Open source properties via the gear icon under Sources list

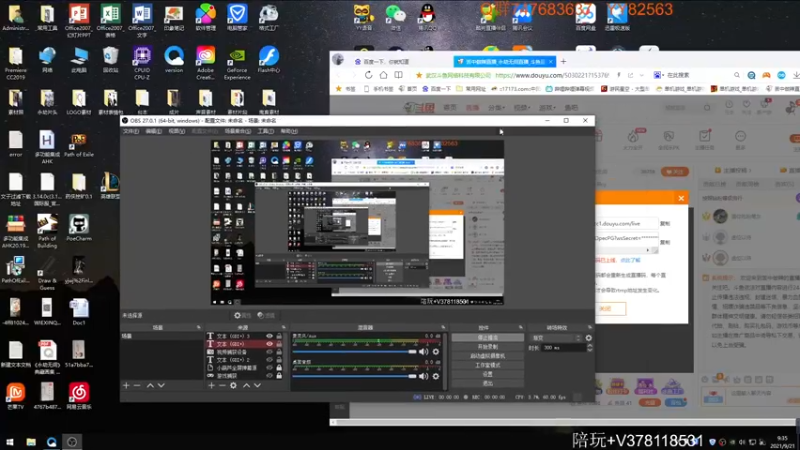(x=233, y=386)
